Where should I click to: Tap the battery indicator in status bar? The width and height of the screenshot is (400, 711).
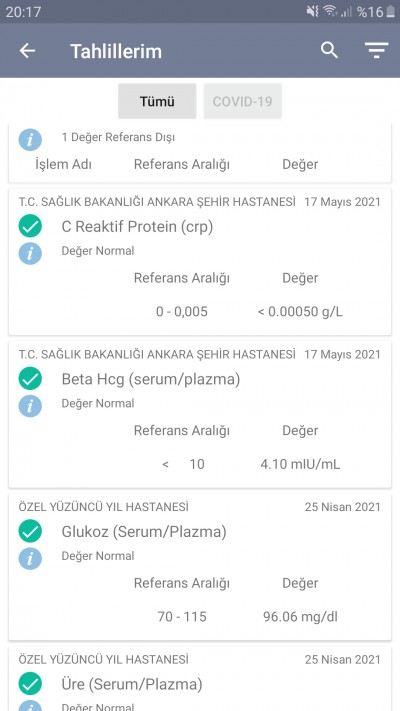390,12
